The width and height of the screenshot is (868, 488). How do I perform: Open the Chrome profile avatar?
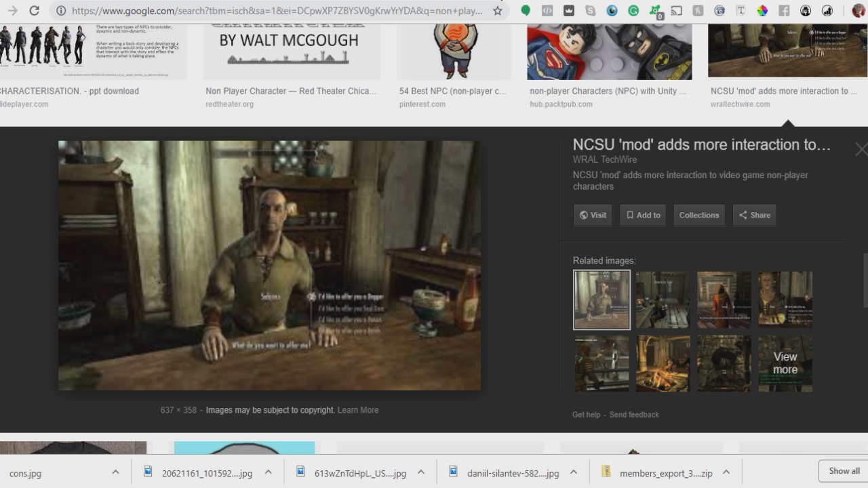click(x=859, y=11)
